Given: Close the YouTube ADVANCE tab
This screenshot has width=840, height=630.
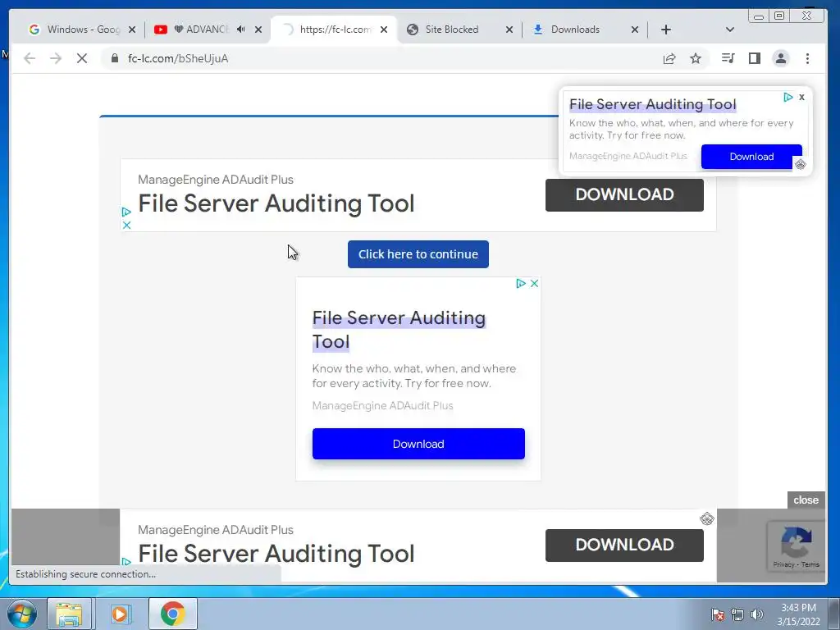Looking at the screenshot, I should [x=258, y=30].
